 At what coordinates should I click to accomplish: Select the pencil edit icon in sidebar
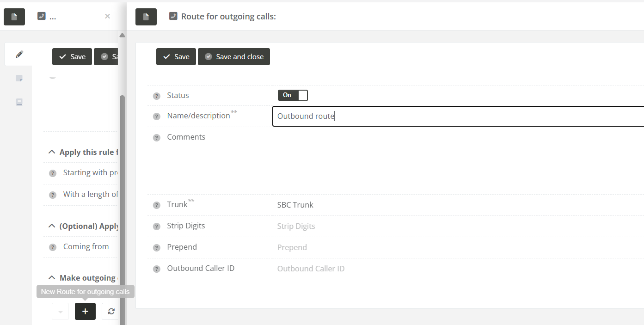point(19,55)
